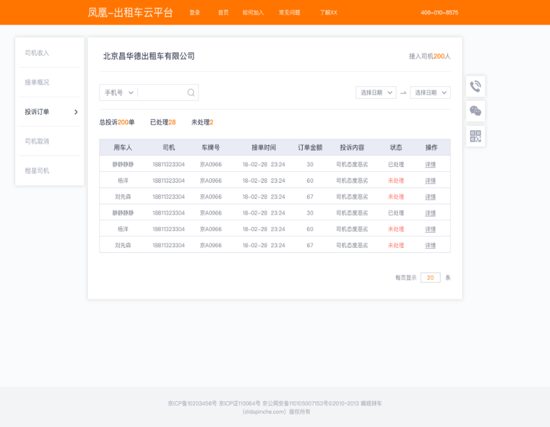550x427 pixels.
Task: Open the WeChat icon on right sidebar
Action: (475, 111)
